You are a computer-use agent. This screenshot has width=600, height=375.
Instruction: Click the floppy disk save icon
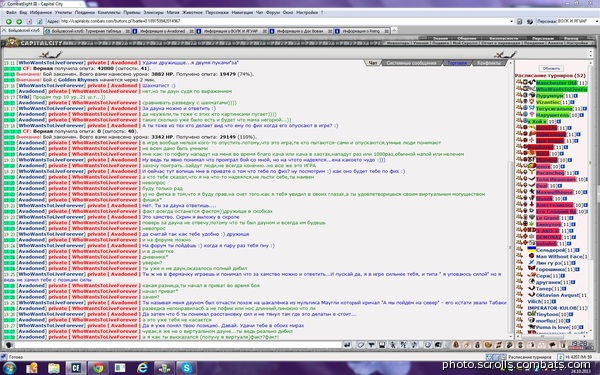point(382,345)
